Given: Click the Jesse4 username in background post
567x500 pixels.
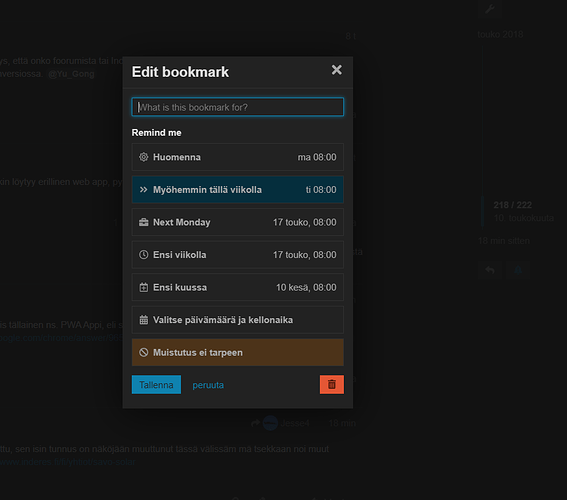Looking at the screenshot, I should [295, 423].
